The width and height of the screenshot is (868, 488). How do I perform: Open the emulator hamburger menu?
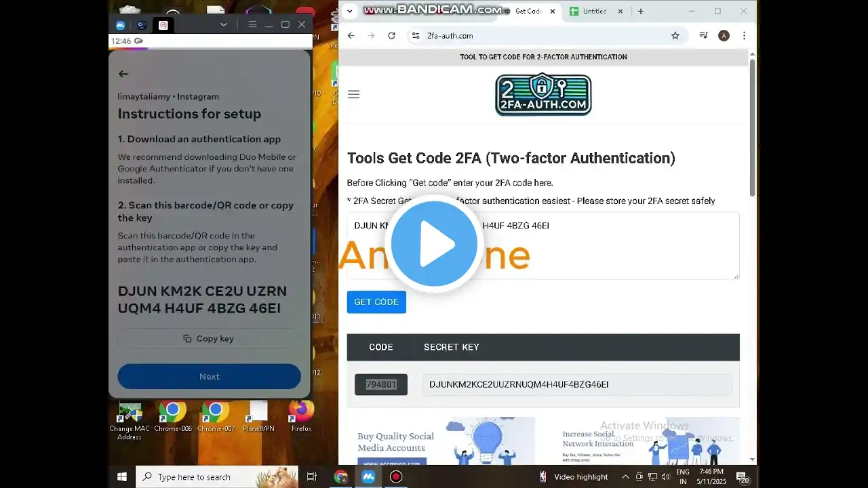pyautogui.click(x=252, y=24)
